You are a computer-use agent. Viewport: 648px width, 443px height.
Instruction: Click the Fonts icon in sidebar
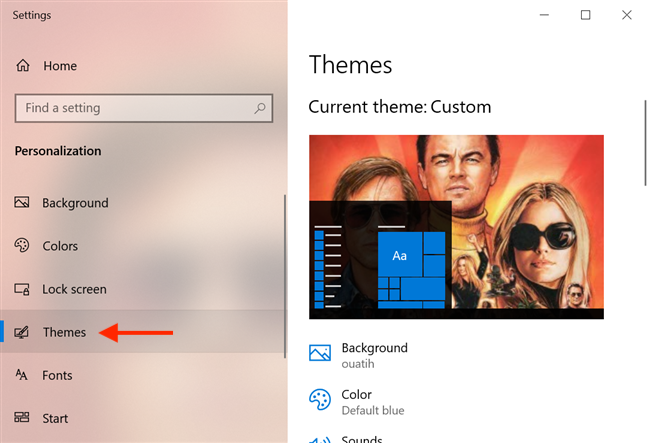[x=21, y=375]
